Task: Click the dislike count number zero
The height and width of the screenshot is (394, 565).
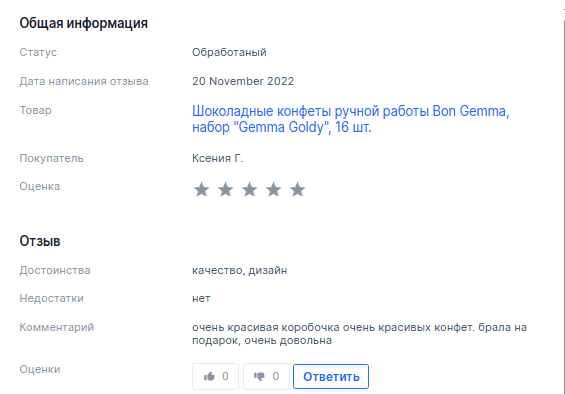Action: click(276, 376)
